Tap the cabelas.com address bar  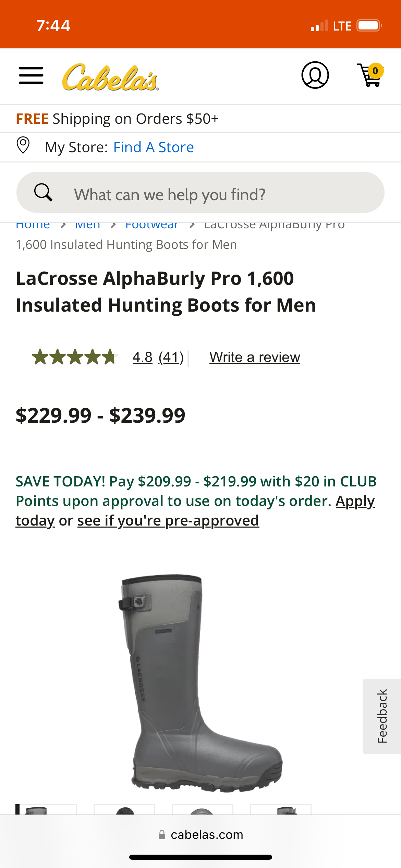point(207,835)
